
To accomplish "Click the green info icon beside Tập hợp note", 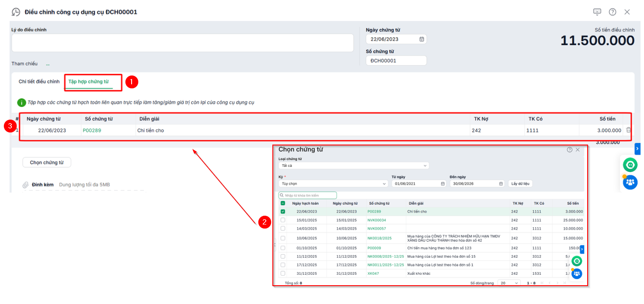I will [21, 103].
